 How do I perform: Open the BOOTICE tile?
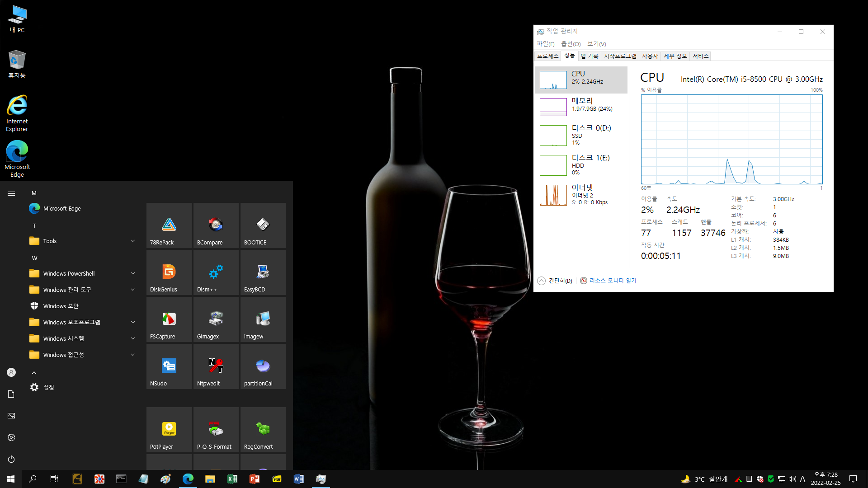click(263, 225)
